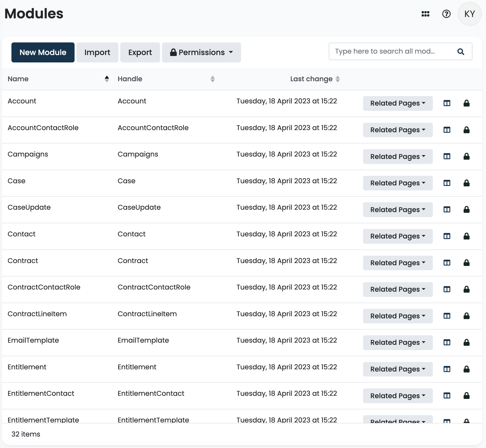
Task: Select the CaseUpdate module name
Action: point(29,207)
